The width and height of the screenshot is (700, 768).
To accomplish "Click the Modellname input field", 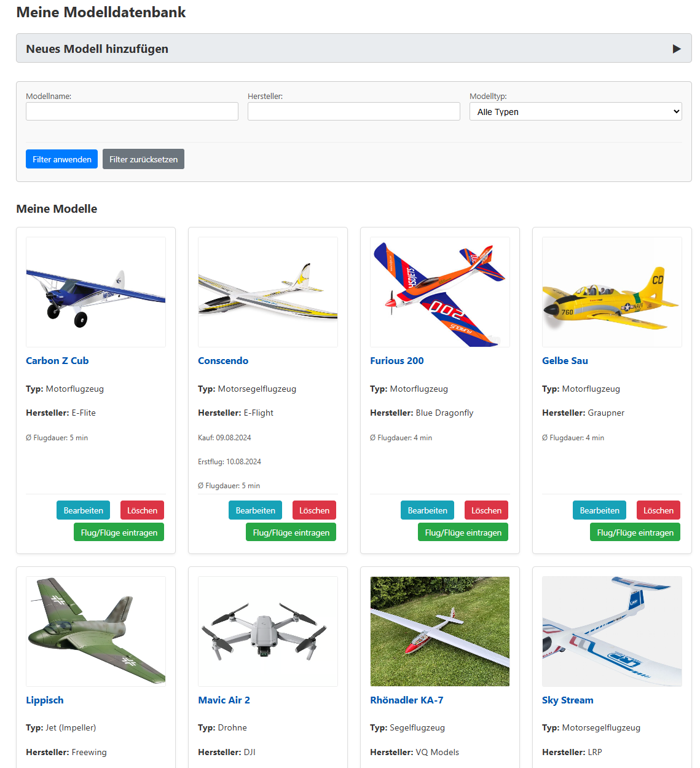I will (132, 111).
